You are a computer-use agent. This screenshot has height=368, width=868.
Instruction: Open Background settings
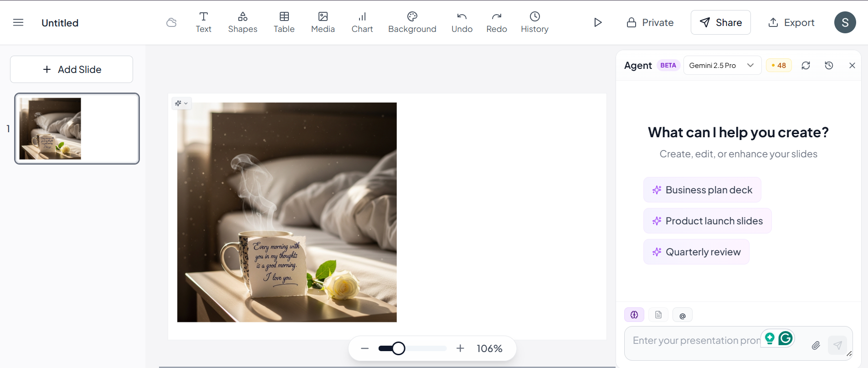[412, 22]
